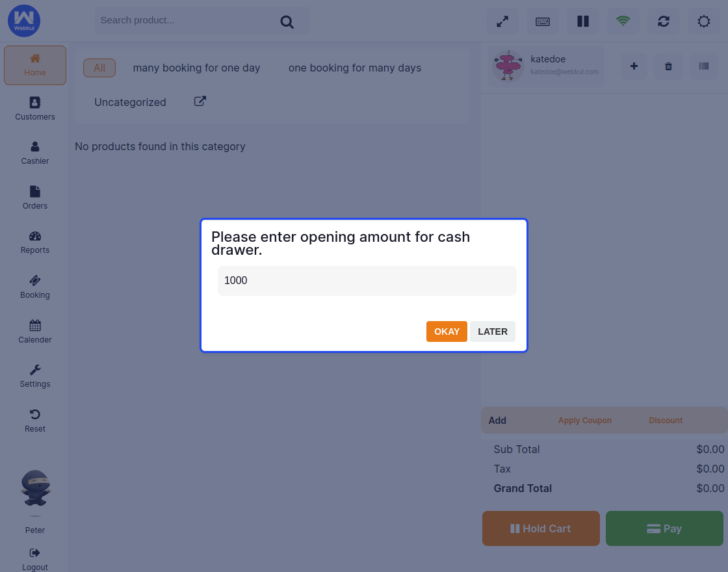Viewport: 728px width, 572px height.
Task: Open the barcode scanner icon
Action: (704, 66)
